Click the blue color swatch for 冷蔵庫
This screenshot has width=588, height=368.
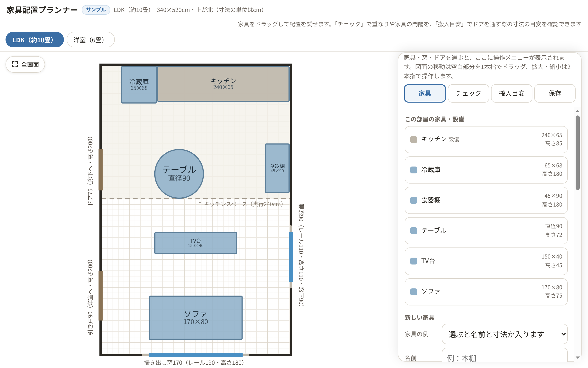click(x=413, y=170)
